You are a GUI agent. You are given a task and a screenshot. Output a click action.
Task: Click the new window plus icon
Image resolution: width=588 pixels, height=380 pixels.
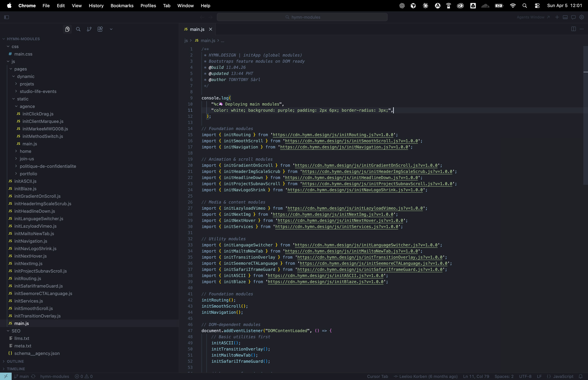click(x=557, y=17)
